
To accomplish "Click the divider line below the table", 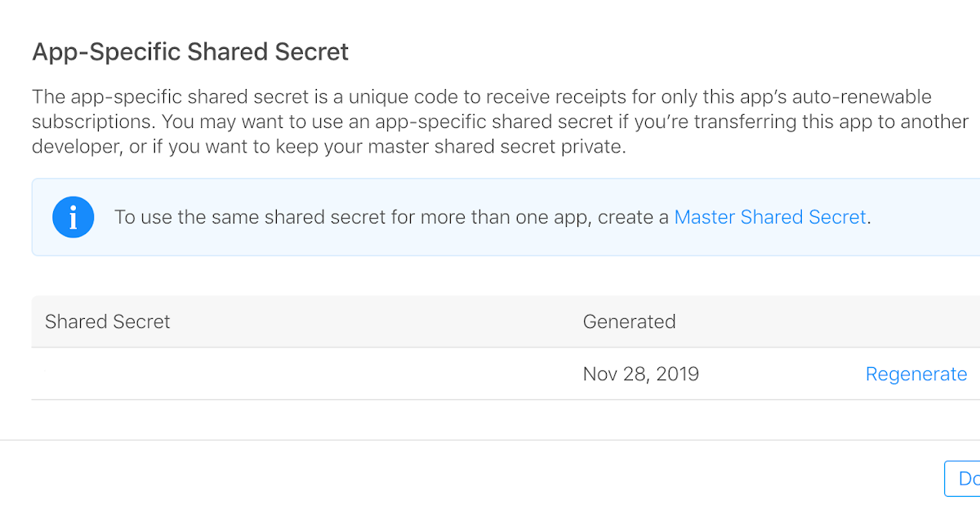I will (490, 400).
